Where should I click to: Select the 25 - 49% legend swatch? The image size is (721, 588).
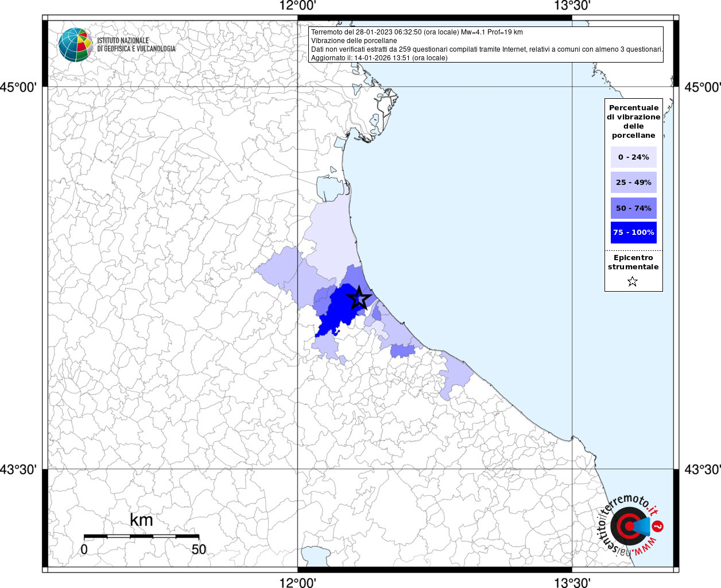pos(634,182)
